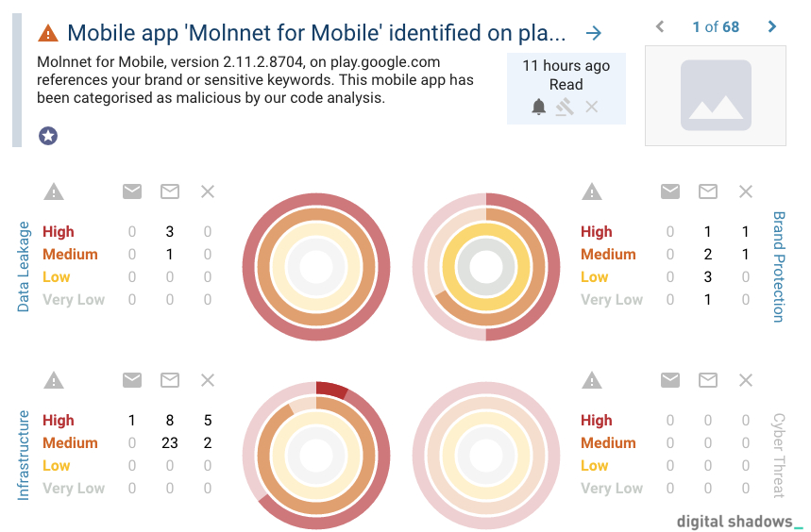The height and width of the screenshot is (532, 811).
Task: Open the placeholder image thumbnail
Action: coord(716,95)
